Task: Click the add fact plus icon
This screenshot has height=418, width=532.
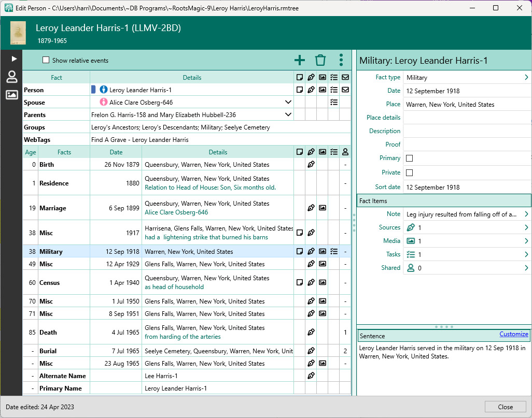Action: pos(300,60)
